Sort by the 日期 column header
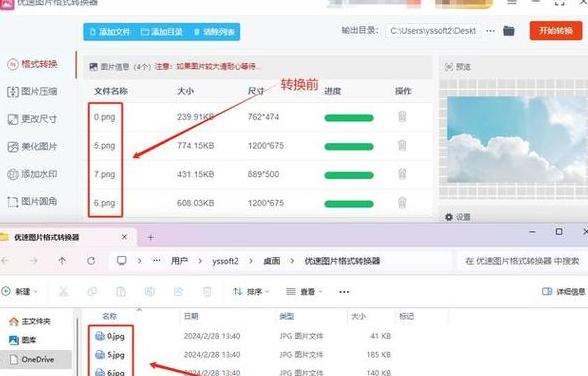Image resolution: width=588 pixels, height=376 pixels. (x=191, y=316)
